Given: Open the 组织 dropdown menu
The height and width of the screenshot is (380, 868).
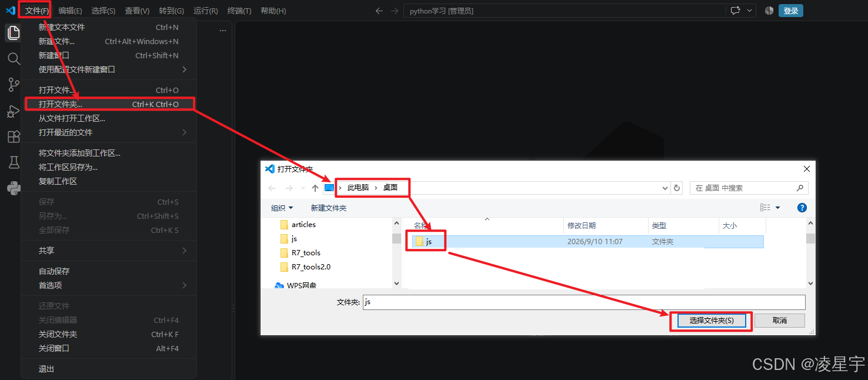Looking at the screenshot, I should (282, 208).
